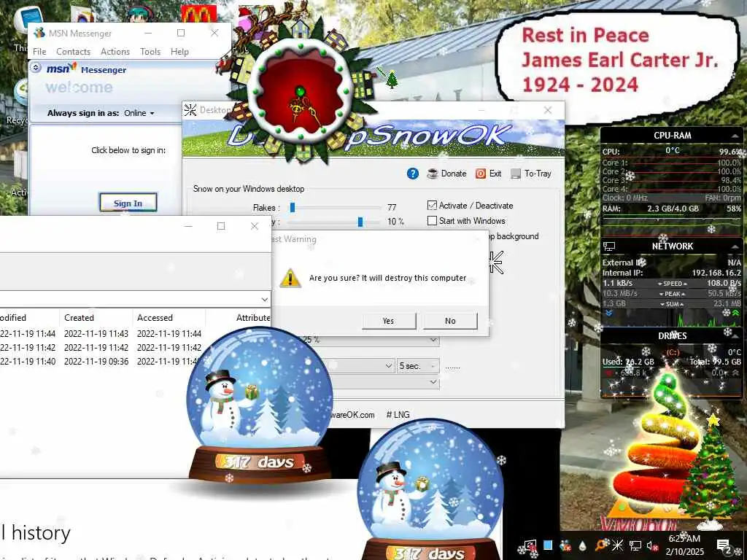Click the taskbar clock showing 6:25 AM

coord(684,545)
